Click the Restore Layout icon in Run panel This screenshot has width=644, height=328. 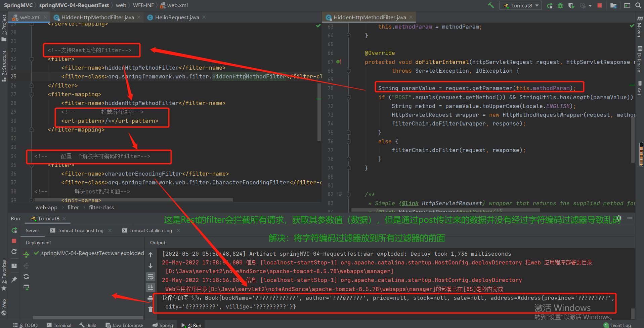14,266
